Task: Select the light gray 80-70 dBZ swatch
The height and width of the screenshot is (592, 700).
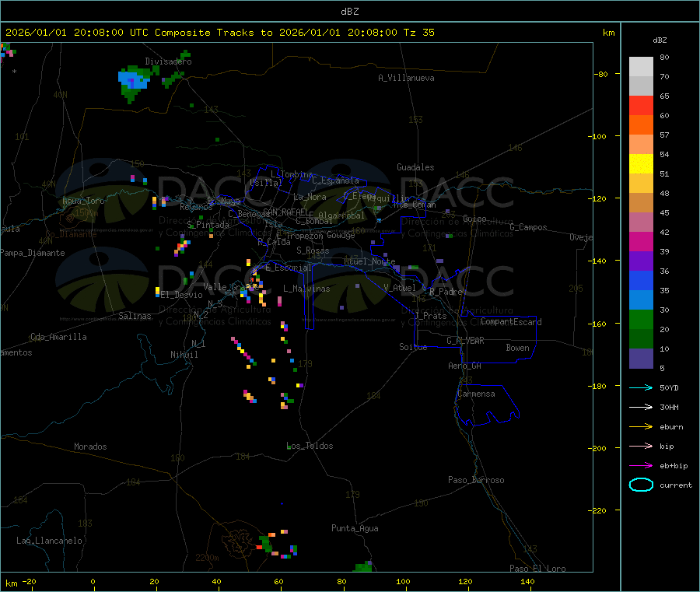Action: [x=641, y=67]
